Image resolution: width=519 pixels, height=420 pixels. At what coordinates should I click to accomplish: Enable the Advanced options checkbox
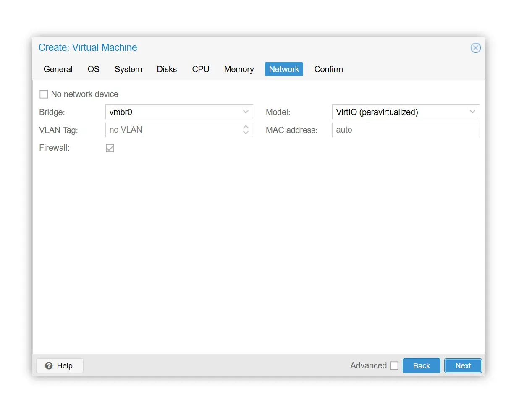tap(394, 366)
